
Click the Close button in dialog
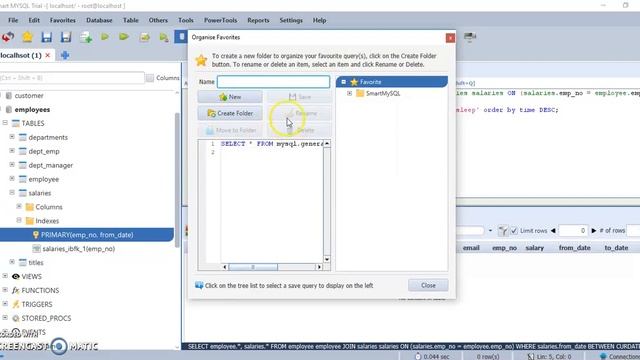(428, 285)
